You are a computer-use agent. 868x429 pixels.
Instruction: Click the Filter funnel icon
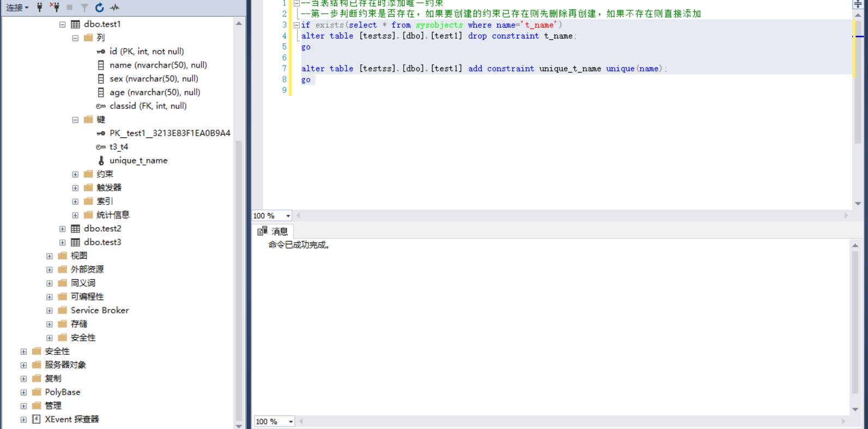[x=84, y=7]
